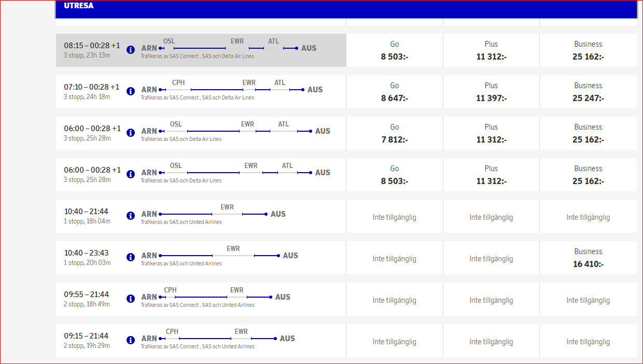This screenshot has width=643, height=364.
Task: Select the Business fare for 25 247
Action: (x=588, y=92)
